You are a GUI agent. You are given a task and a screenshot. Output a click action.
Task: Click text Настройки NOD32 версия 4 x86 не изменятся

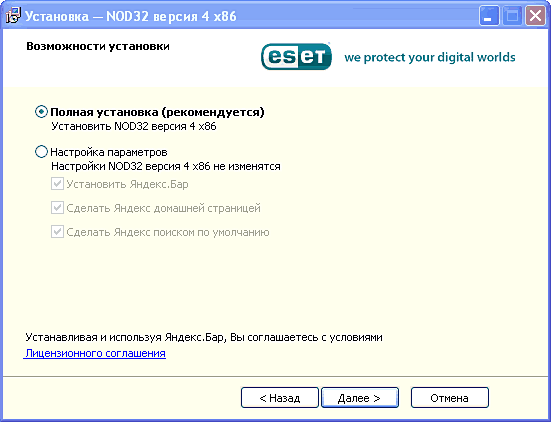tap(166, 166)
